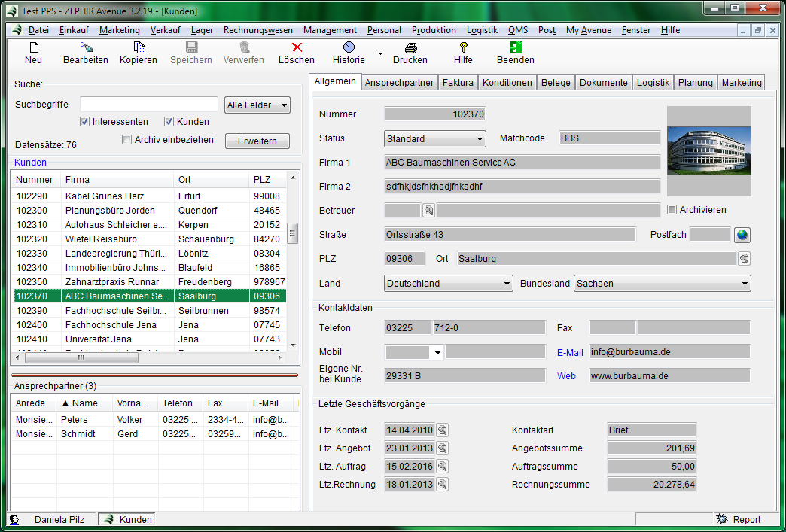Open the Alle Felder dropdown
This screenshot has height=532, width=786.
click(257, 105)
